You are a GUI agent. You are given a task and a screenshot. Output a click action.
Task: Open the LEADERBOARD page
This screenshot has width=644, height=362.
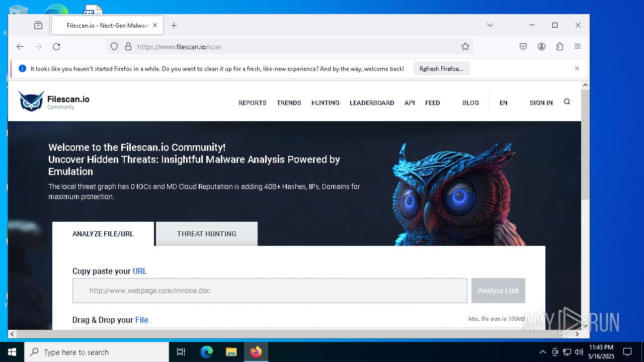click(x=372, y=103)
